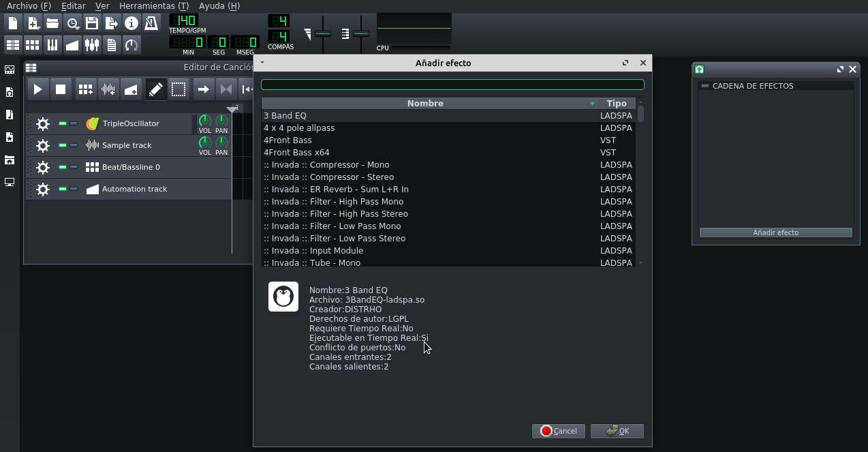Viewport: 868px width, 452px height.
Task: Select the Editar pencil mode
Action: pos(155,89)
